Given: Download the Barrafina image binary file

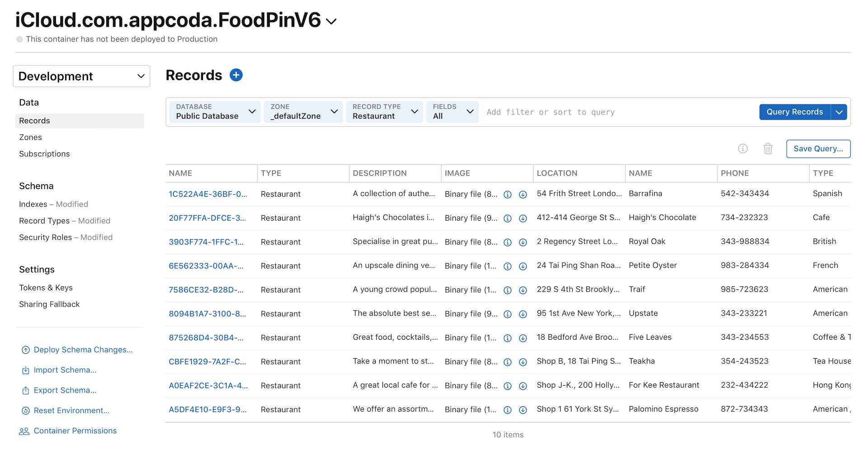Looking at the screenshot, I should (x=523, y=194).
